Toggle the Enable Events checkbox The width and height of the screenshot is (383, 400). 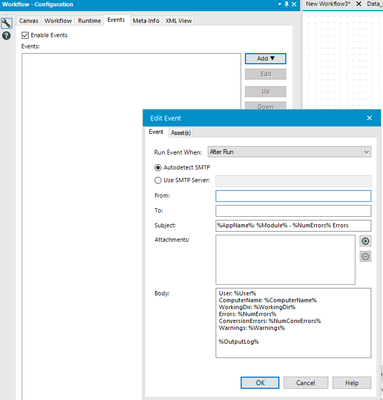(x=25, y=35)
